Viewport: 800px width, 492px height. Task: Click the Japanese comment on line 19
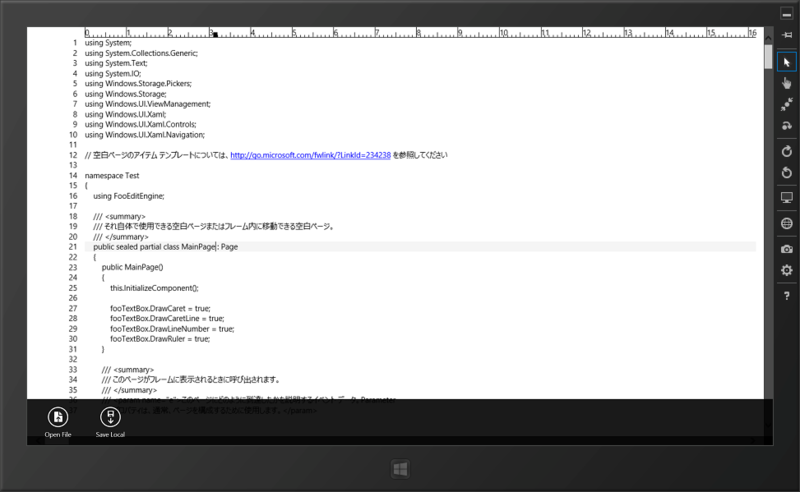click(213, 227)
